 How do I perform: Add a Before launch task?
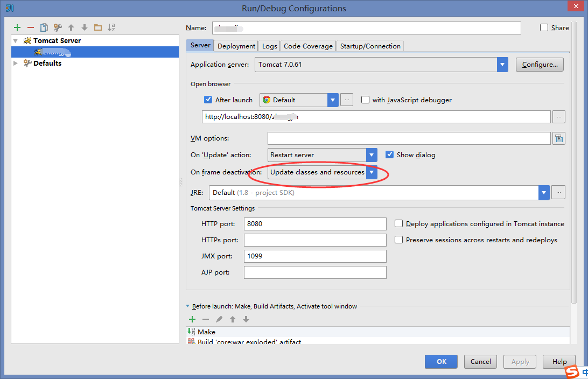[192, 319]
